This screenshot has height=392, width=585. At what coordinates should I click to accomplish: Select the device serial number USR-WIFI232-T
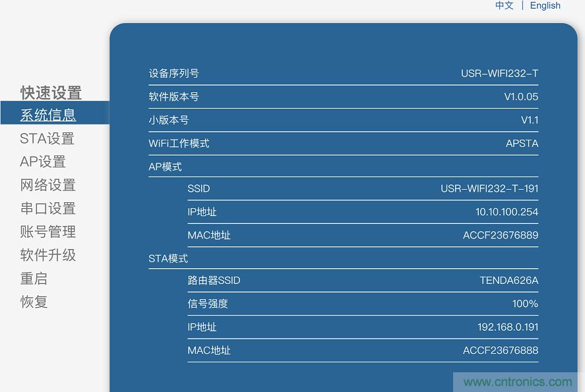[500, 73]
